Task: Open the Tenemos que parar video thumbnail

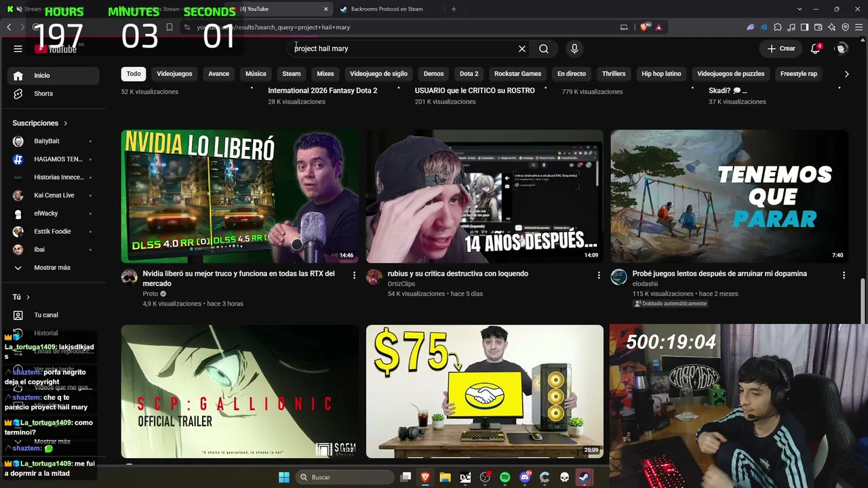Action: tap(729, 197)
